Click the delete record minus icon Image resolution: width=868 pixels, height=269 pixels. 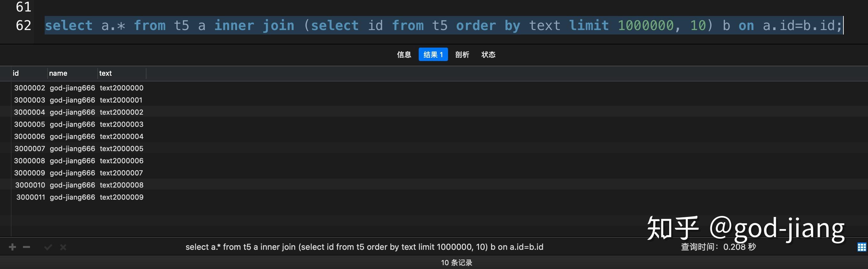(26, 247)
